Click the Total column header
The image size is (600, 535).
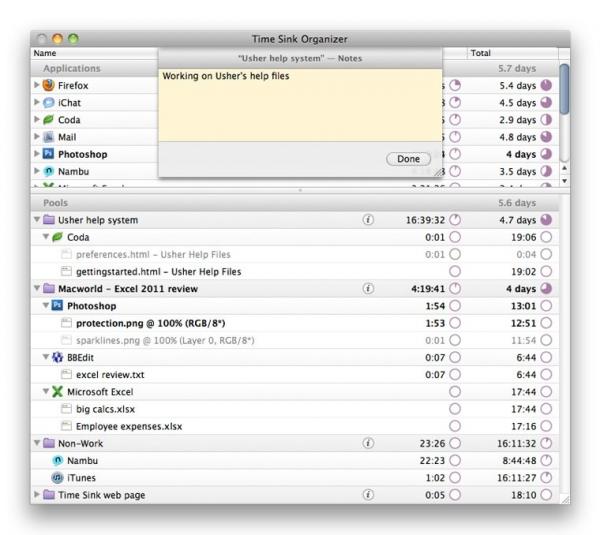click(x=513, y=53)
